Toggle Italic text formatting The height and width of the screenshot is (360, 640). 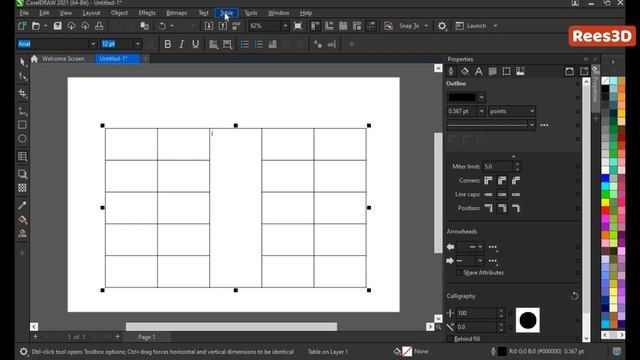pyautogui.click(x=181, y=44)
